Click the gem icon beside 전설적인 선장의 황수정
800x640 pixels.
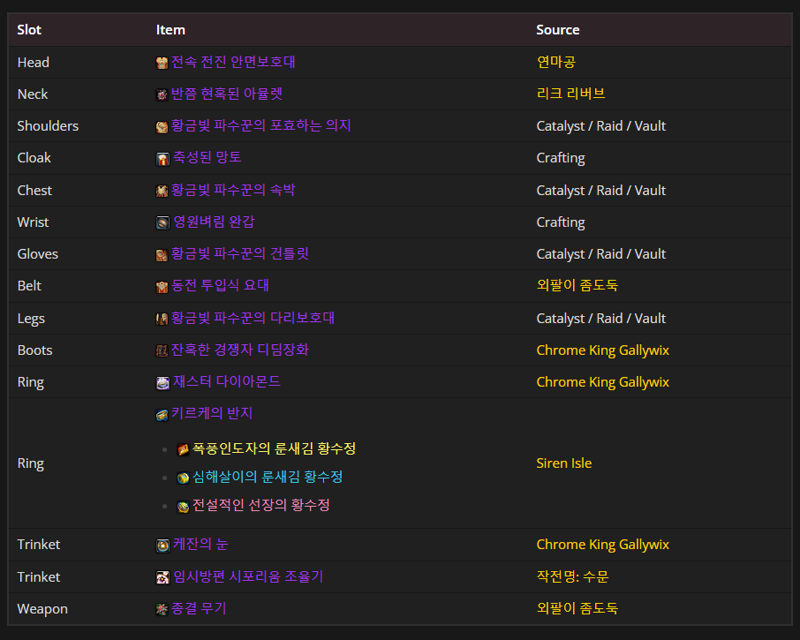click(183, 506)
